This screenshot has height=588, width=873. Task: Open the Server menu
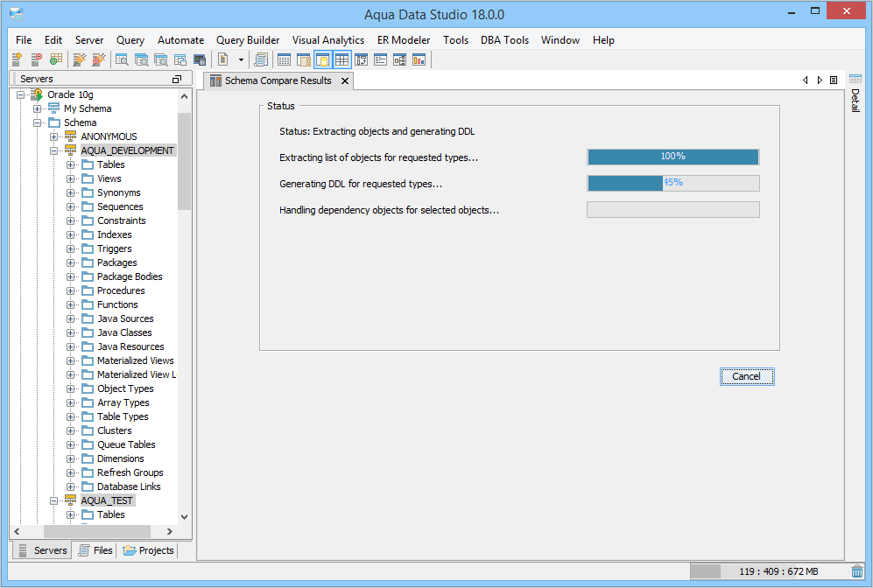pos(89,40)
